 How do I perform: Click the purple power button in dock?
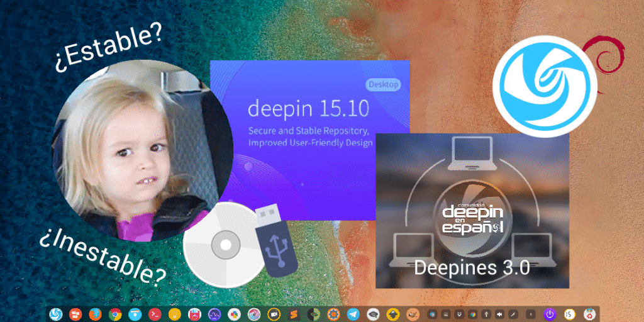[x=550, y=313]
